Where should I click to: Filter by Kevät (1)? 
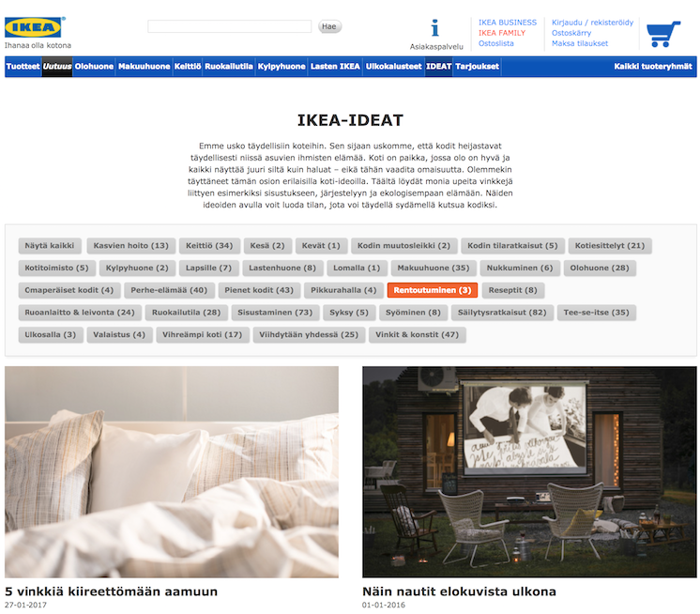pos(321,246)
